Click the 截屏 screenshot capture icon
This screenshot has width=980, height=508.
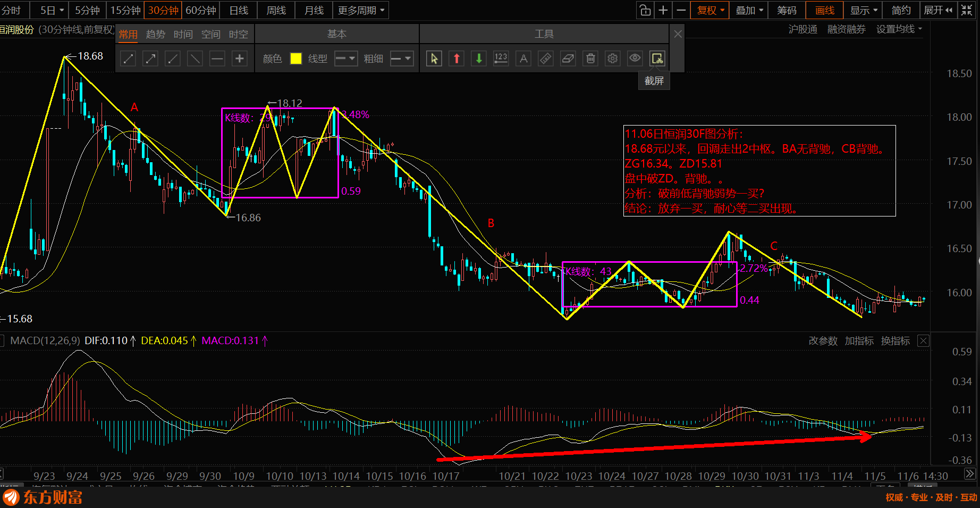click(x=657, y=59)
